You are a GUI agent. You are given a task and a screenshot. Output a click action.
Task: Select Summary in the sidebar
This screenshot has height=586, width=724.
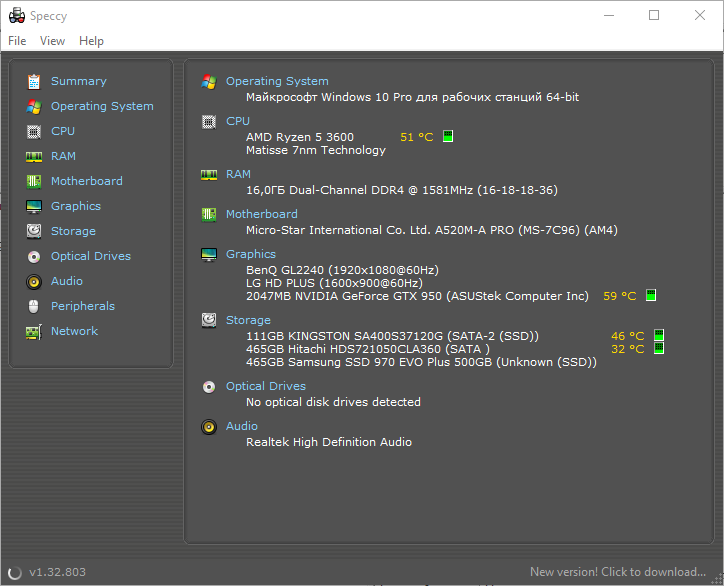[x=78, y=81]
